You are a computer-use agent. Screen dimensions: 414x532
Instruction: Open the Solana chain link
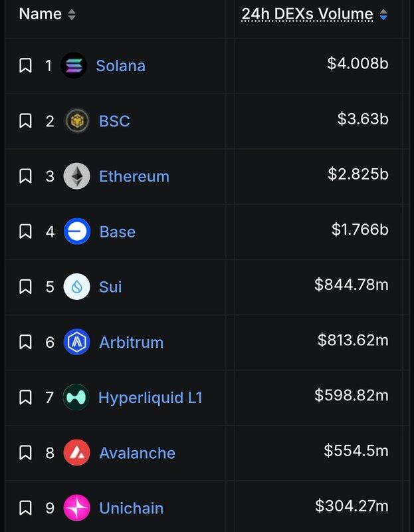coord(120,66)
